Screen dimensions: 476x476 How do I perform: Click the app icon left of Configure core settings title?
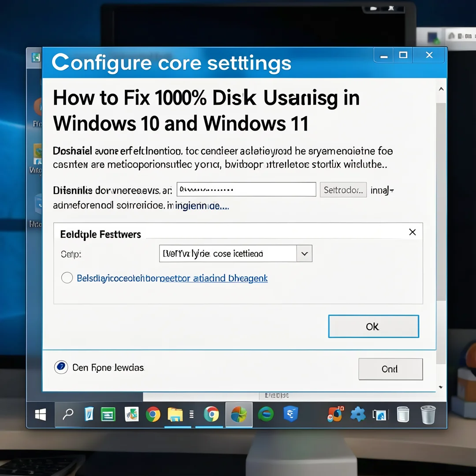pyautogui.click(x=36, y=57)
